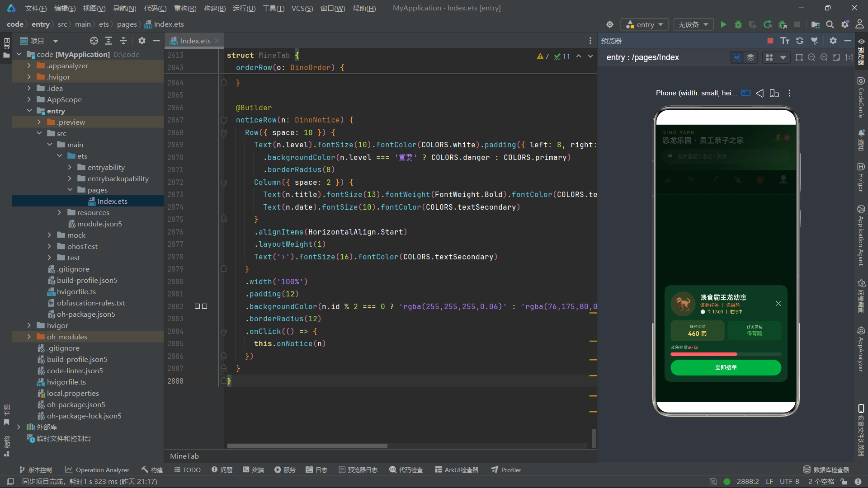
Task: Click the hot reload green arrow icon
Action: 767,24
